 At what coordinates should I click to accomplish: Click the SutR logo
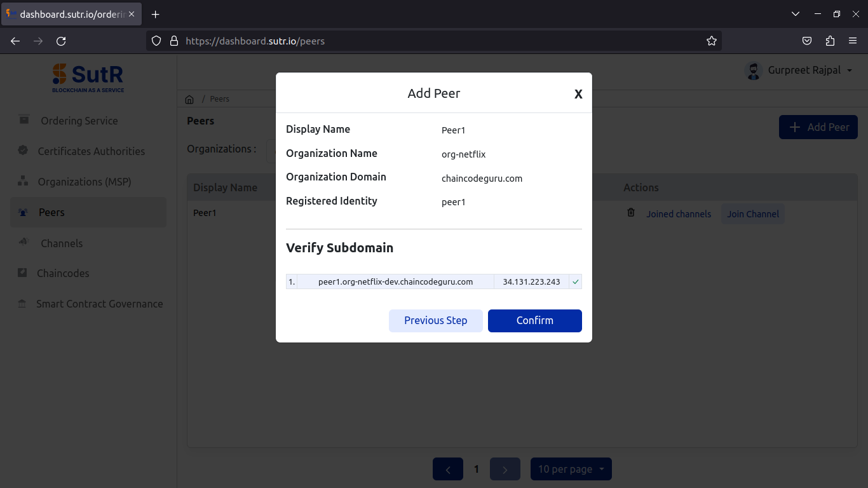[x=88, y=78]
